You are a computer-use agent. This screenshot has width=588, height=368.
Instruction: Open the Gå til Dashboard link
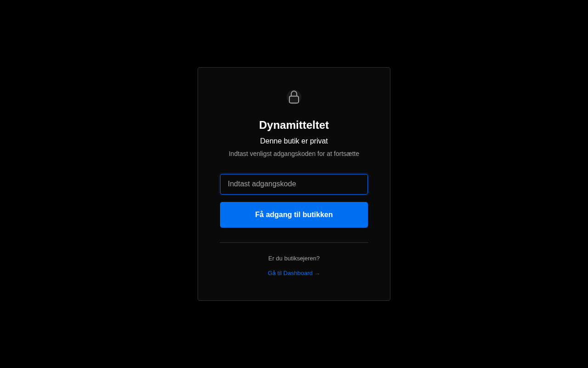pos(294,273)
